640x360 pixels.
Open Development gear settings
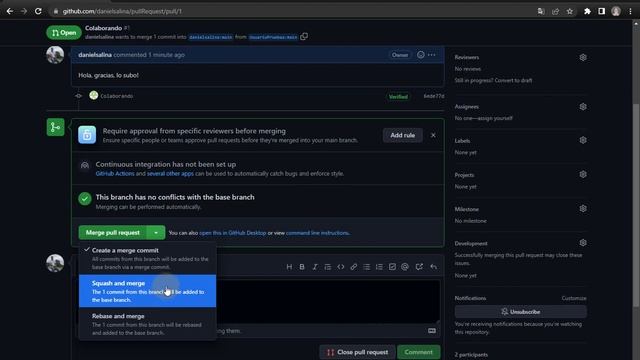click(x=583, y=243)
